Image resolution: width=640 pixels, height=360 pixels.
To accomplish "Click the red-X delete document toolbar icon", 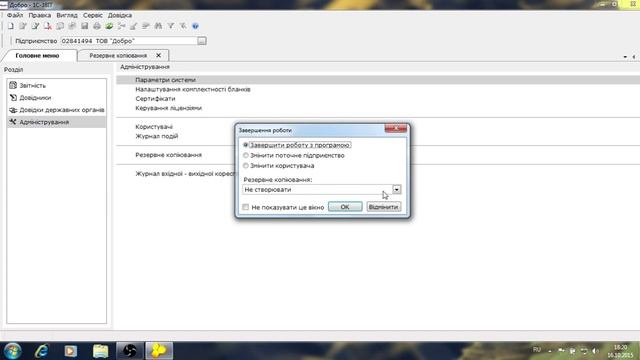I will (x=48, y=26).
